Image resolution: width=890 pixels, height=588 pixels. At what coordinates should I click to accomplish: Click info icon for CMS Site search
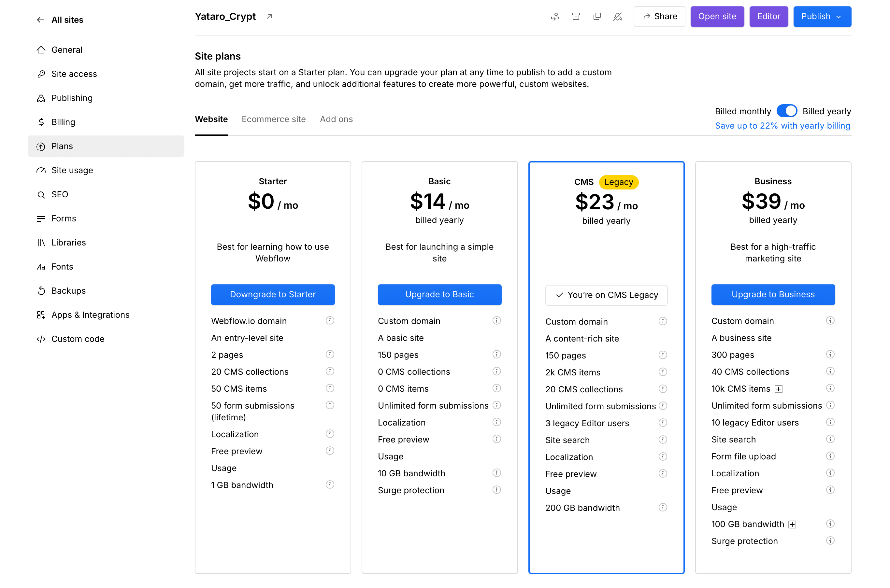(x=663, y=440)
